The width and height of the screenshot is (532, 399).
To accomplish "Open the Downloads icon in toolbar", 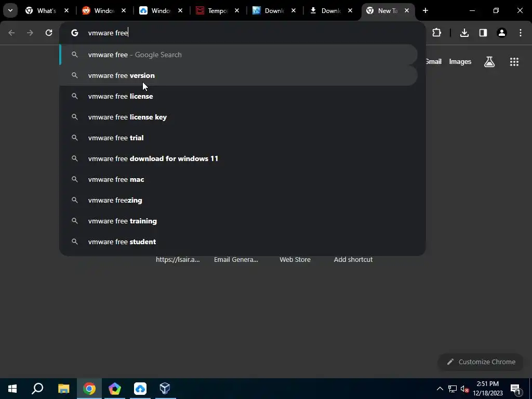I will [464, 33].
